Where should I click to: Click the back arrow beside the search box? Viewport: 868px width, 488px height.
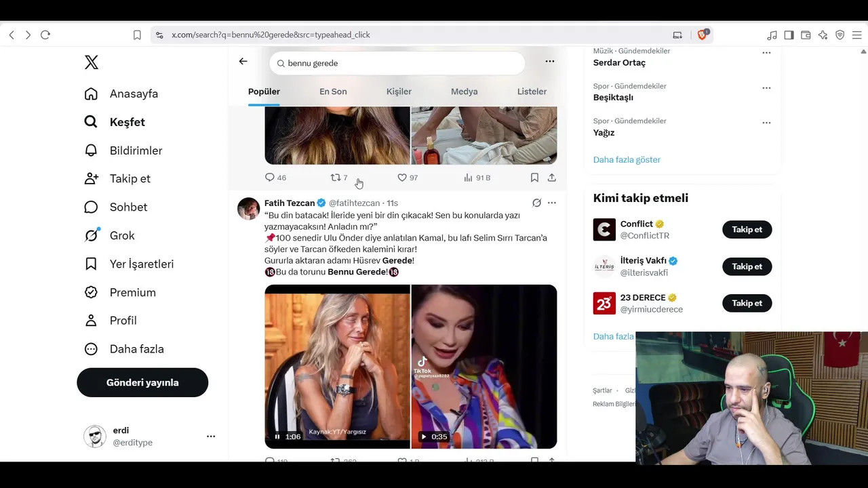(x=243, y=62)
